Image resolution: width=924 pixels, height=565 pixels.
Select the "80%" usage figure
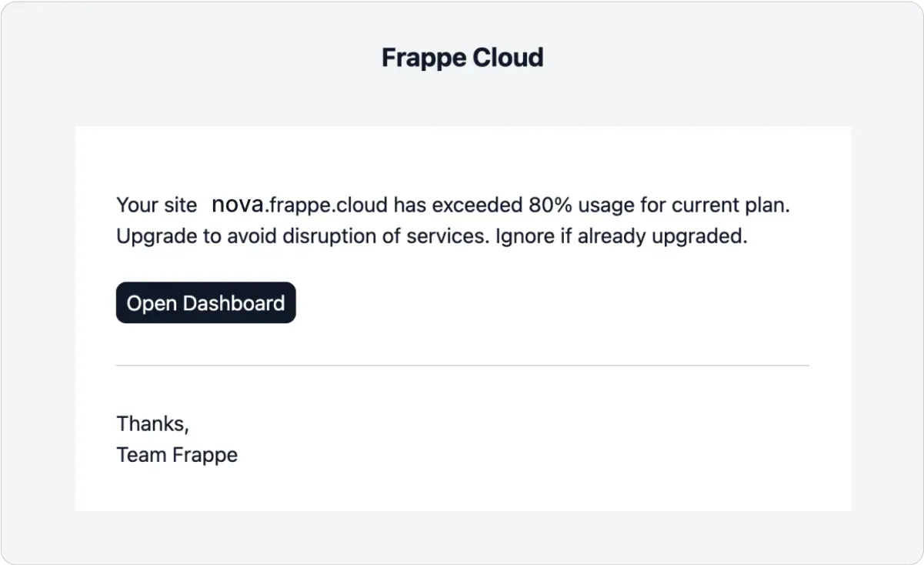(550, 206)
